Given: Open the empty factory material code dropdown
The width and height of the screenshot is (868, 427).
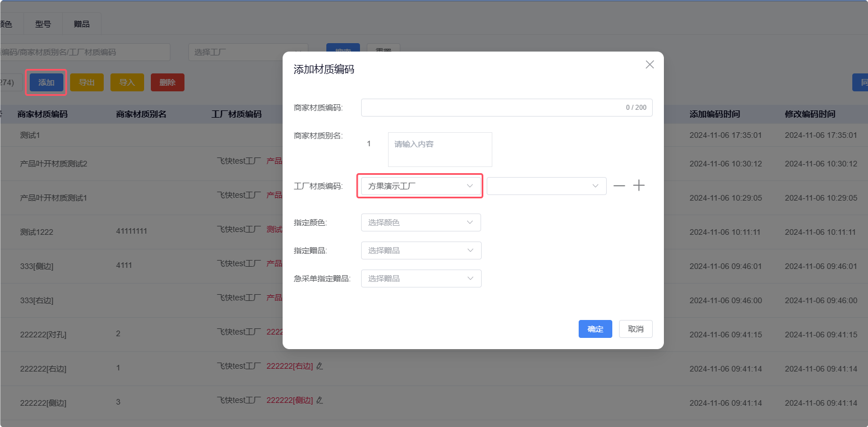Looking at the screenshot, I should [x=547, y=186].
